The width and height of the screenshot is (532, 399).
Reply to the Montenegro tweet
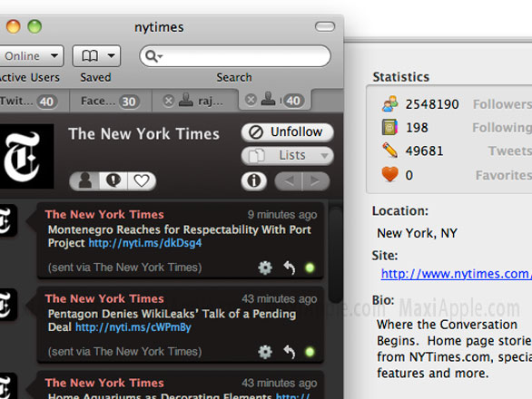290,268
